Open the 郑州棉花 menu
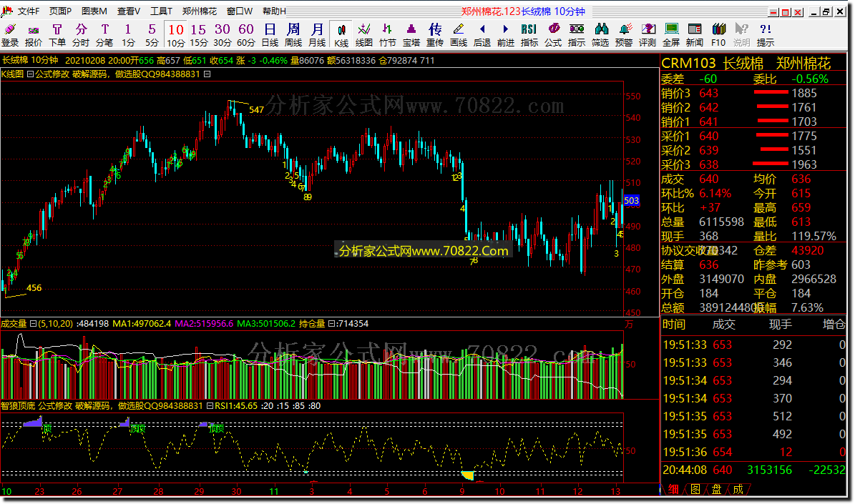The width and height of the screenshot is (855, 504). 199,11
